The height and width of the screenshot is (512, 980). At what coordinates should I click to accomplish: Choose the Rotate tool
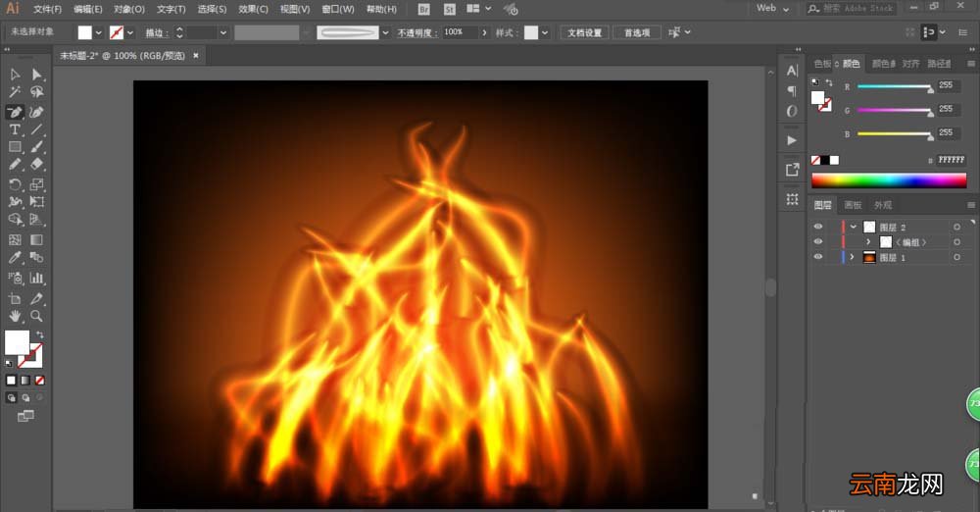pyautogui.click(x=15, y=184)
